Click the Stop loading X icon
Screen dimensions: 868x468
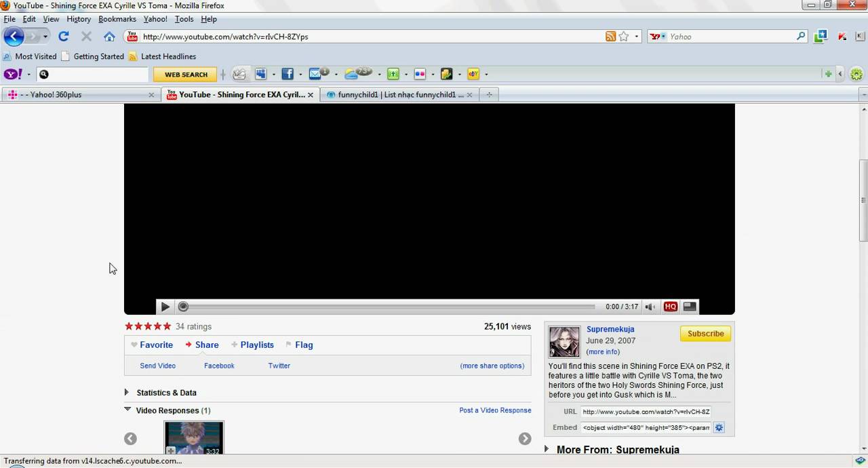point(86,37)
